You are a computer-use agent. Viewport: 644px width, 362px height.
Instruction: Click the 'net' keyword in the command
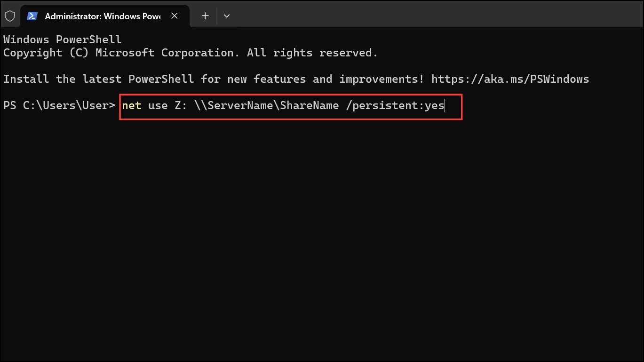pyautogui.click(x=132, y=105)
